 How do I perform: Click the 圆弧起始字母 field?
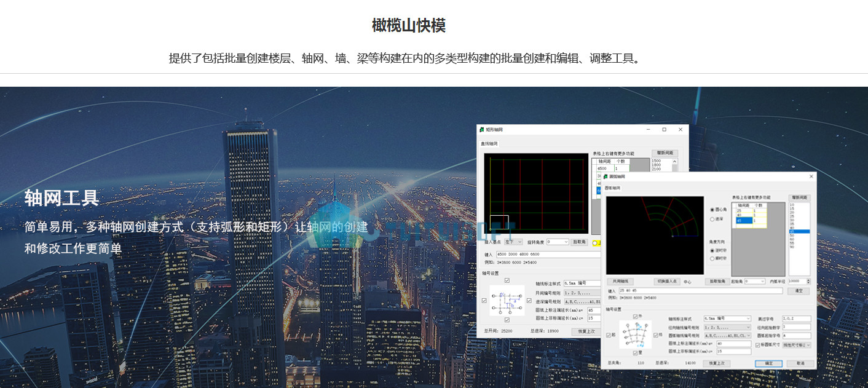tap(796, 336)
